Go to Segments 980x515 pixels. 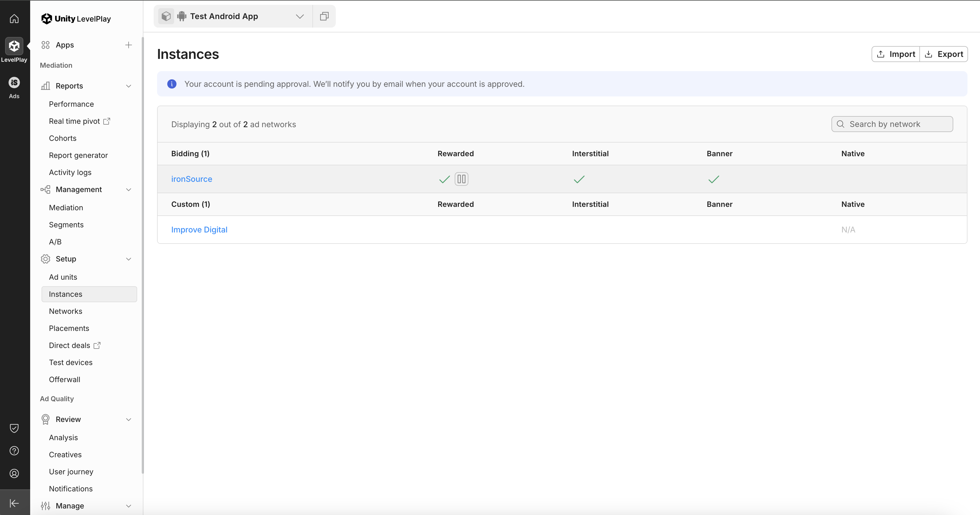[66, 225]
